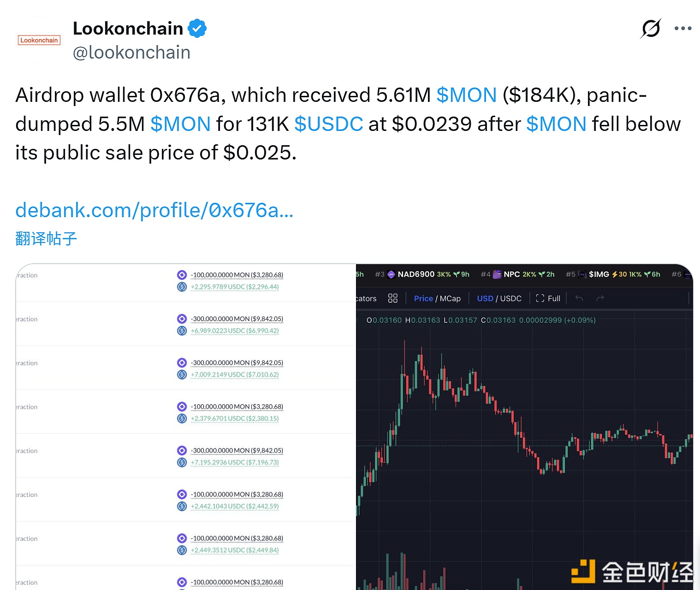Open the tweet more options menu
Viewport: 700px width, 590px height.
click(x=683, y=28)
